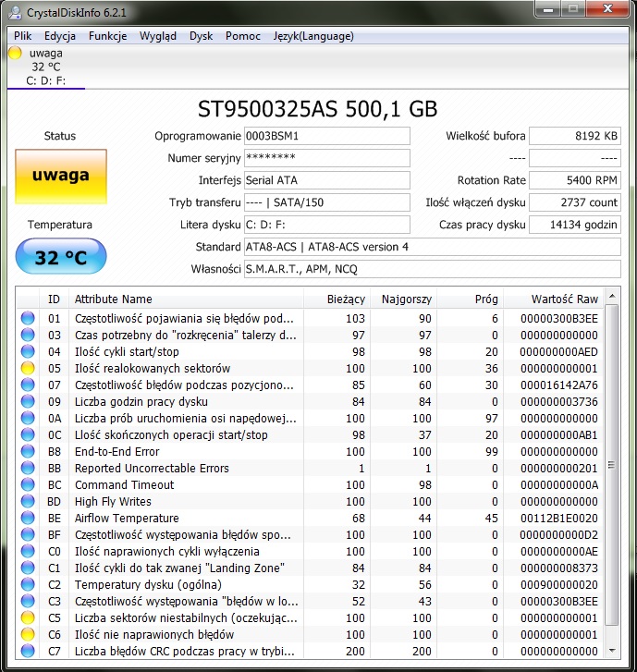Click the blue status icon for attribute BD
The height and width of the screenshot is (672, 637).
(28, 501)
